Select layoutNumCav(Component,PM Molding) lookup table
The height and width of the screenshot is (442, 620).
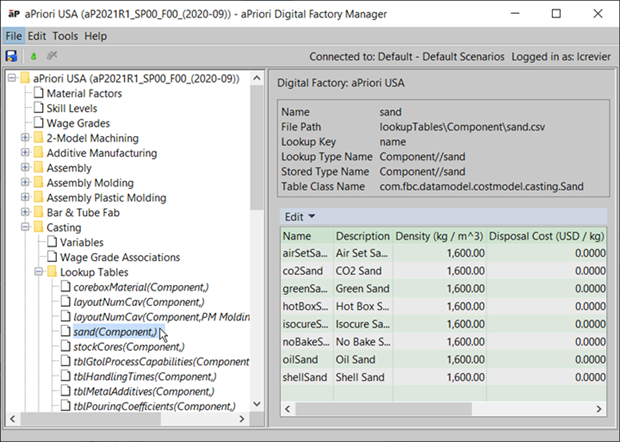[161, 317]
